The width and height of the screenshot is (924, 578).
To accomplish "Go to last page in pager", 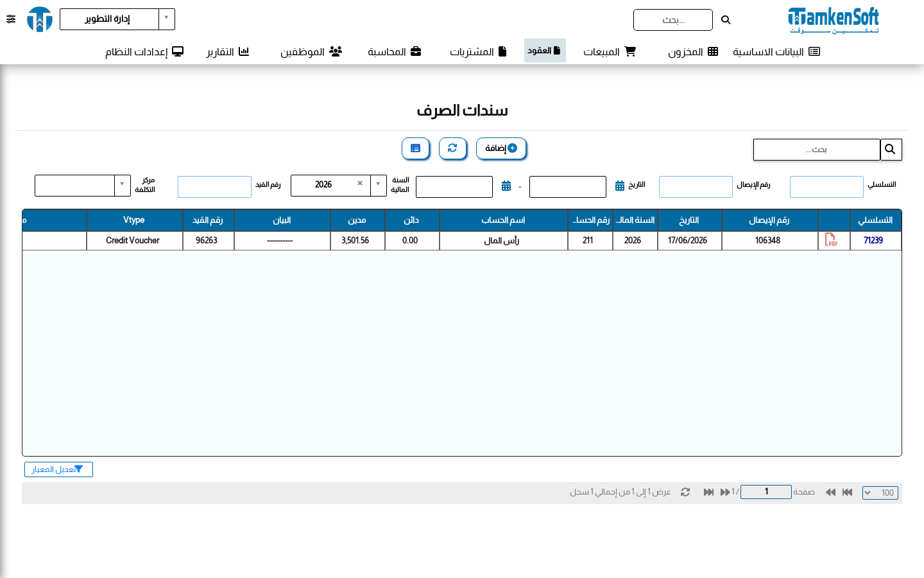I will pyautogui.click(x=708, y=492).
